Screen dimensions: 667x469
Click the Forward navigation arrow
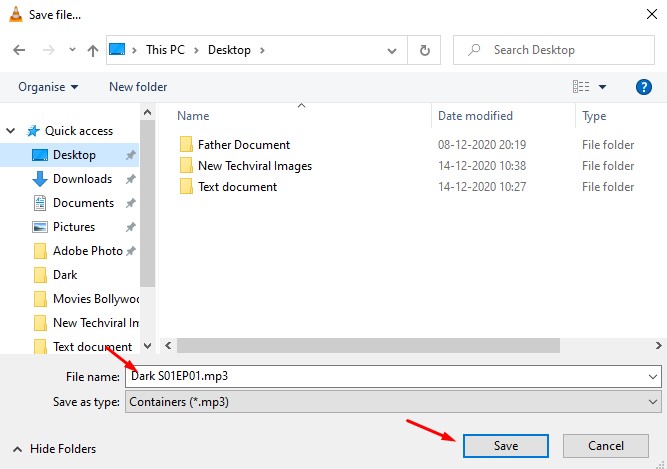point(48,50)
